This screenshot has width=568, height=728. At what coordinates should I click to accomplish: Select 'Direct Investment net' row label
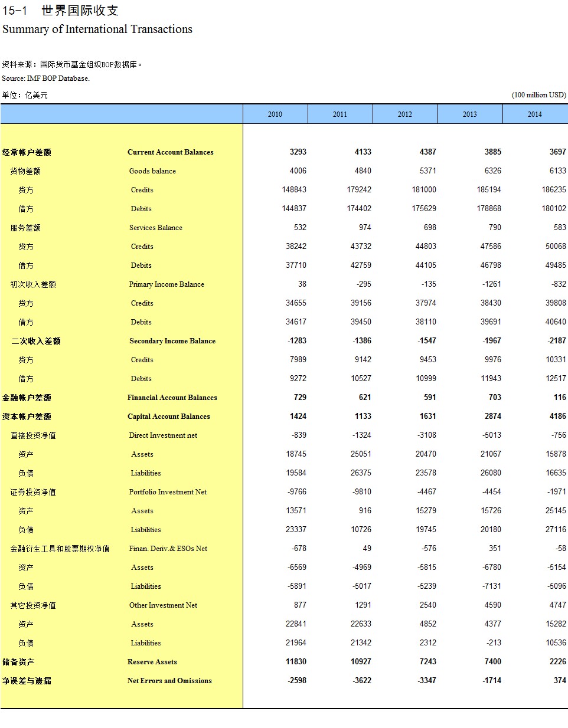[163, 435]
